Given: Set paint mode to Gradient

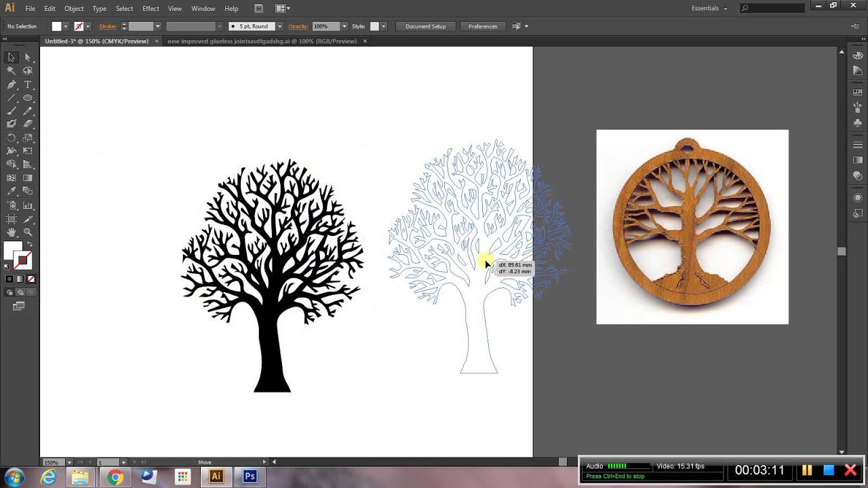Looking at the screenshot, I should click(20, 279).
